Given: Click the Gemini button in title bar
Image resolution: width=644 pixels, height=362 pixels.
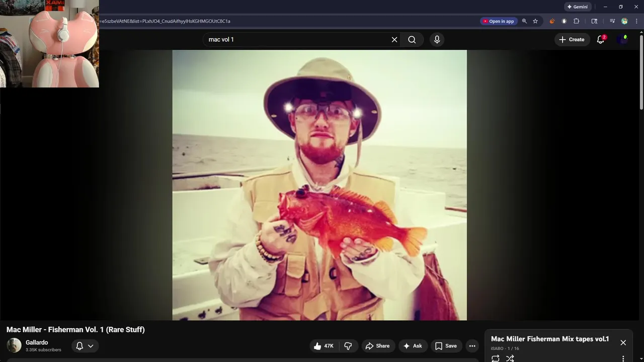Looking at the screenshot, I should click(577, 7).
